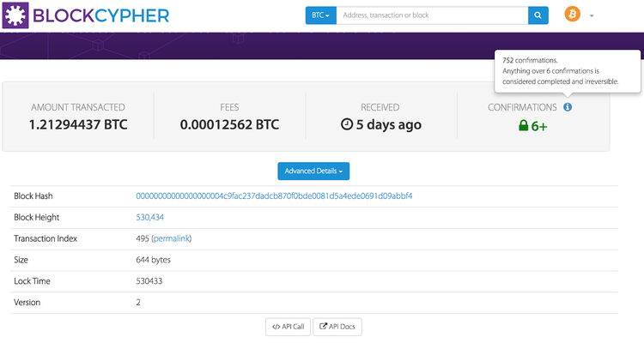Click the 1.21294437 BTC amount transacted value
The image size is (644, 361).
click(78, 124)
